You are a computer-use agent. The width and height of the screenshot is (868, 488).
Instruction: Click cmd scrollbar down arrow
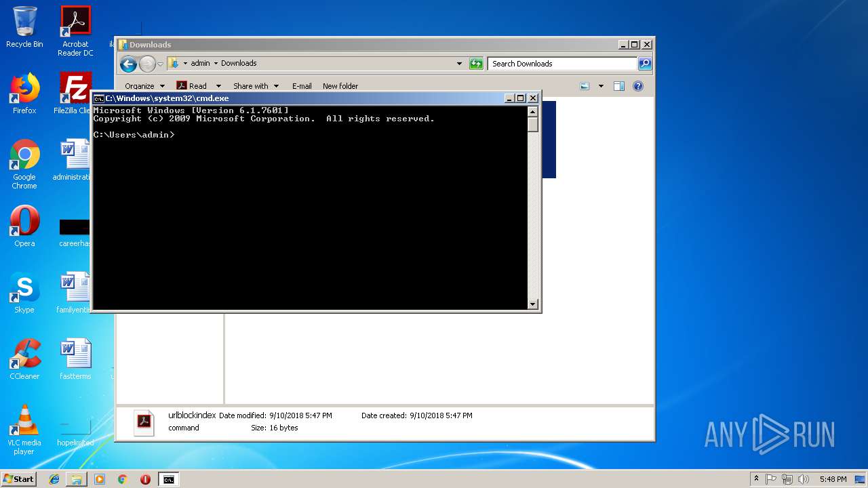(x=533, y=304)
